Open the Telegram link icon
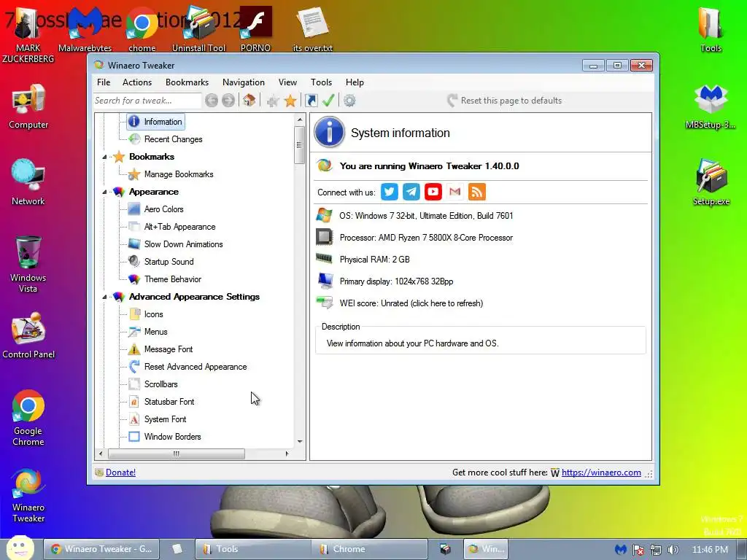Image resolution: width=747 pixels, height=560 pixels. pyautogui.click(x=411, y=192)
